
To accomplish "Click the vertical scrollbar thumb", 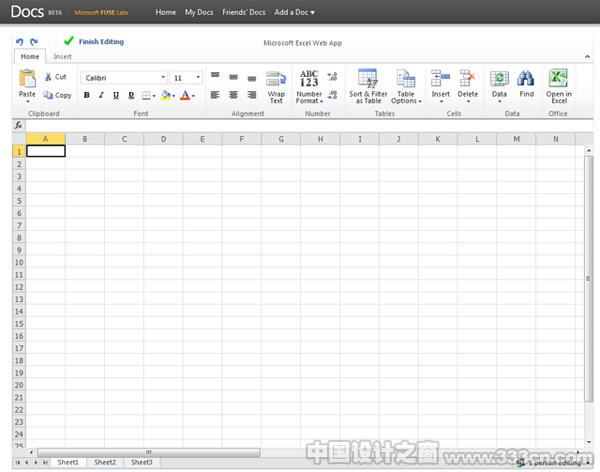I will 589,279.
